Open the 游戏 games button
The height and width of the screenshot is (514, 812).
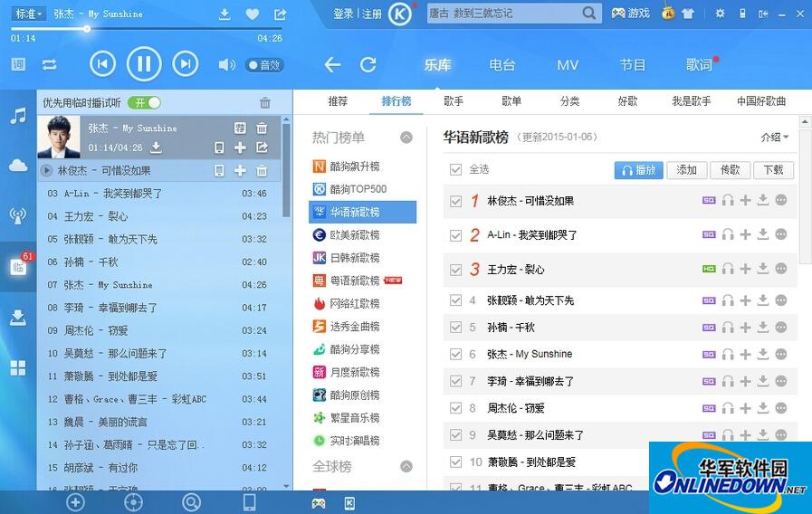click(630, 14)
